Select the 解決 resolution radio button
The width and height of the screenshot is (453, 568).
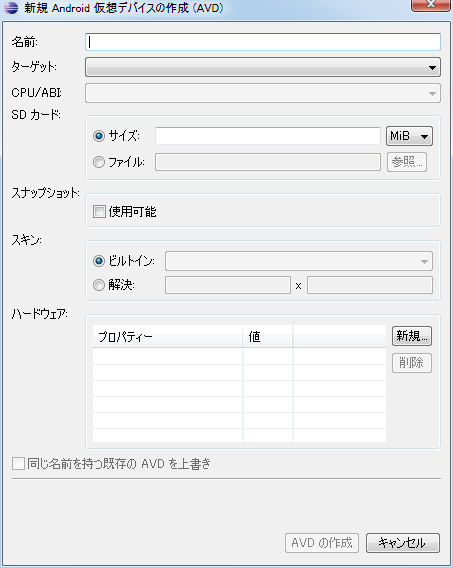click(x=99, y=285)
